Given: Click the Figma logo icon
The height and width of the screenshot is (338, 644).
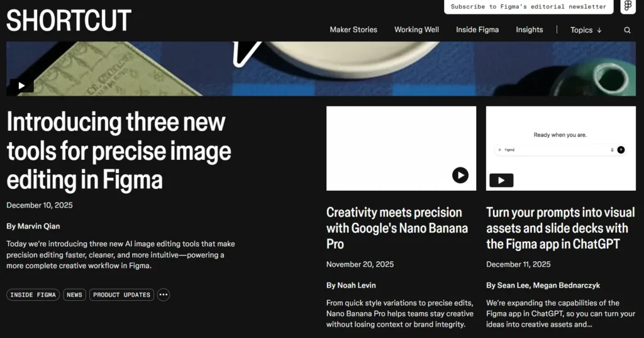Looking at the screenshot, I should [x=628, y=6].
